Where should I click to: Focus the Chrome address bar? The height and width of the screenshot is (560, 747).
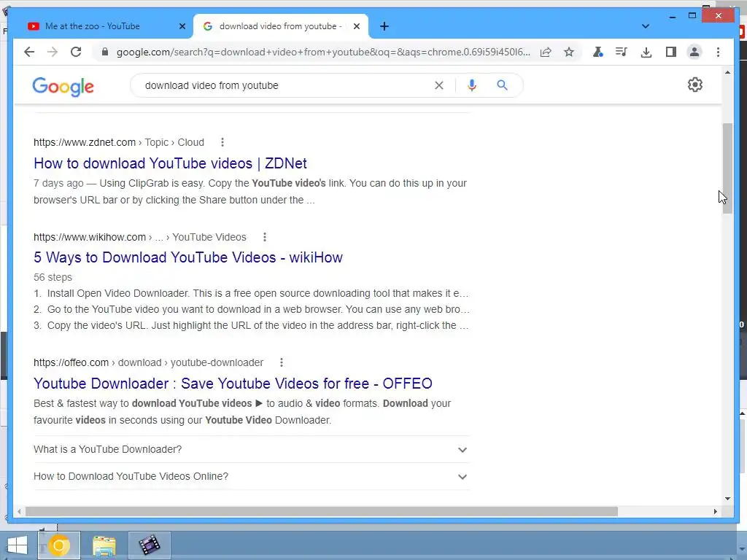[323, 52]
